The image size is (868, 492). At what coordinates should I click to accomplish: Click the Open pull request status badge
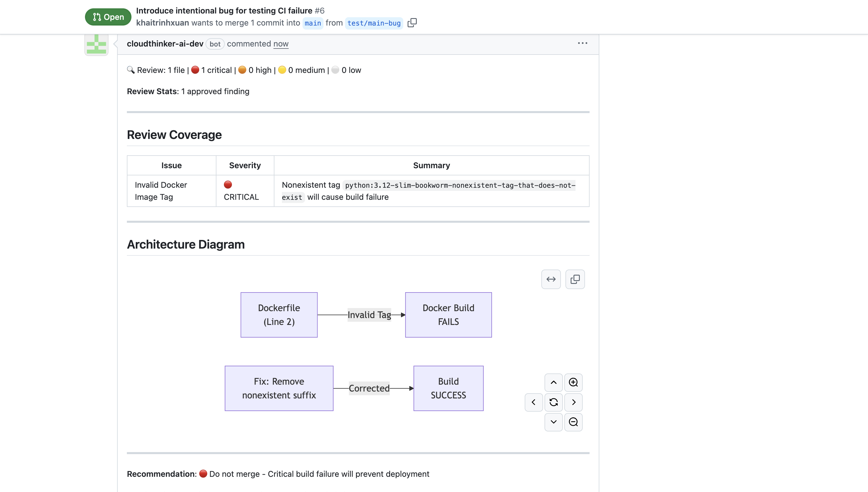click(108, 17)
